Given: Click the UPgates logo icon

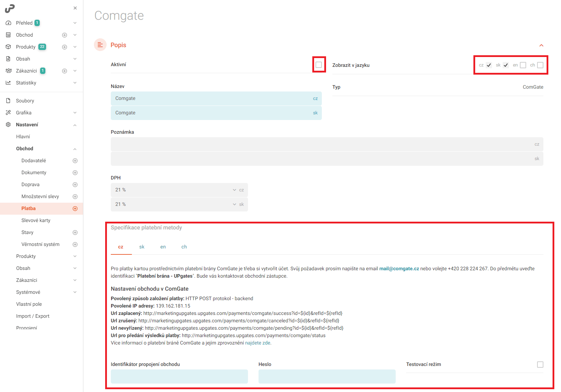Looking at the screenshot, I should (x=9, y=8).
